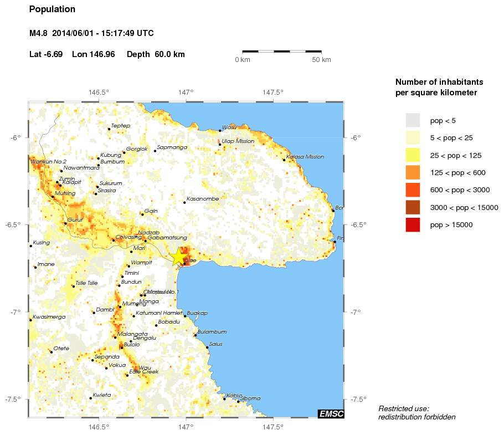Click the Kwieta town marker dot

(x=90, y=398)
